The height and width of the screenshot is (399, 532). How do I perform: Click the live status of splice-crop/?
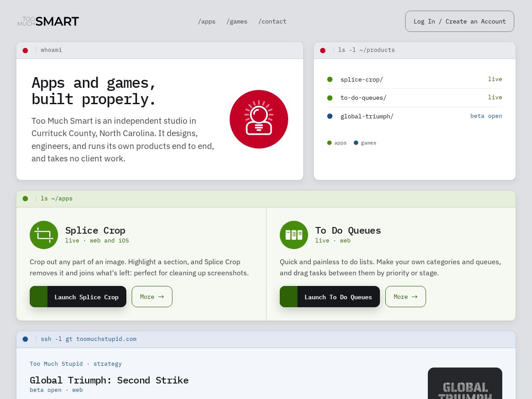495,79
